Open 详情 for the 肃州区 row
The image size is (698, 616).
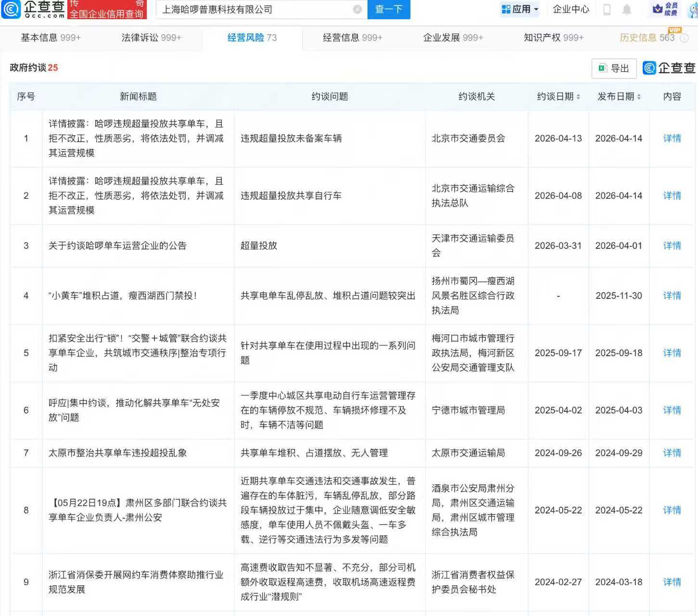coord(672,511)
